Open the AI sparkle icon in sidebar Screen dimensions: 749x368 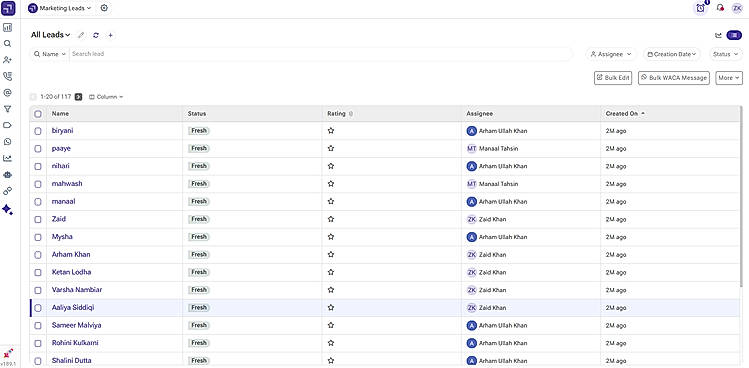[7, 209]
